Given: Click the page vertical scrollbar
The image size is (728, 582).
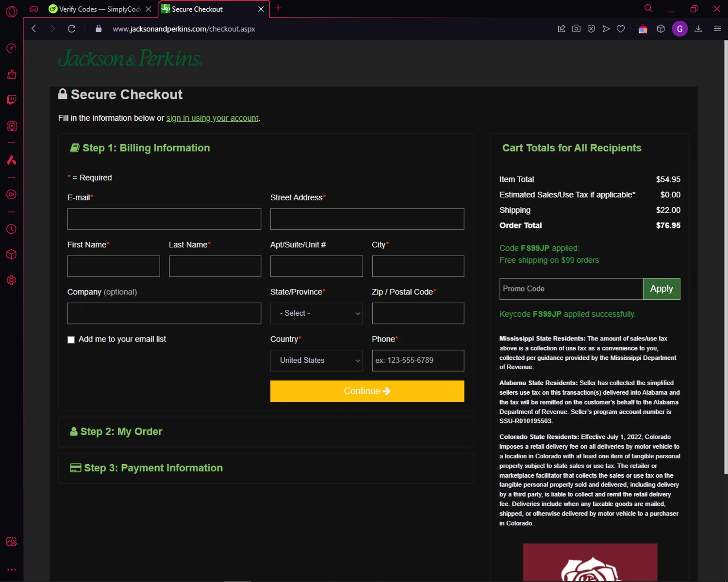Looking at the screenshot, I should (x=726, y=257).
